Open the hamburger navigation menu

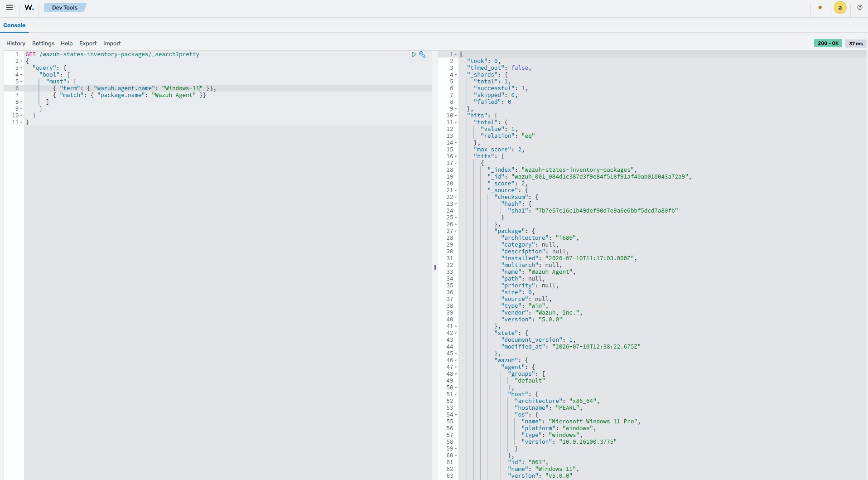9,7
